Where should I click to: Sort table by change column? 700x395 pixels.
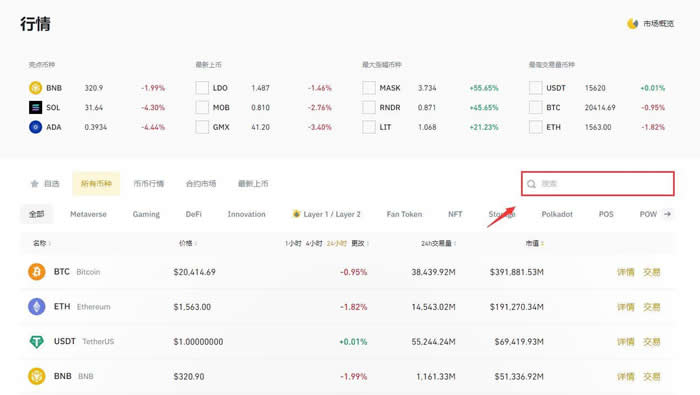(x=360, y=243)
